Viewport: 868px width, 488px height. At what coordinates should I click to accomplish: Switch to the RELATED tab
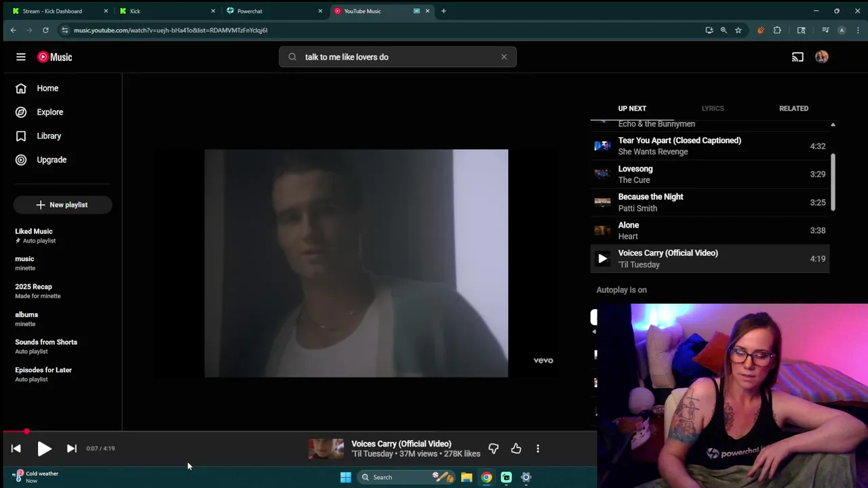point(793,108)
